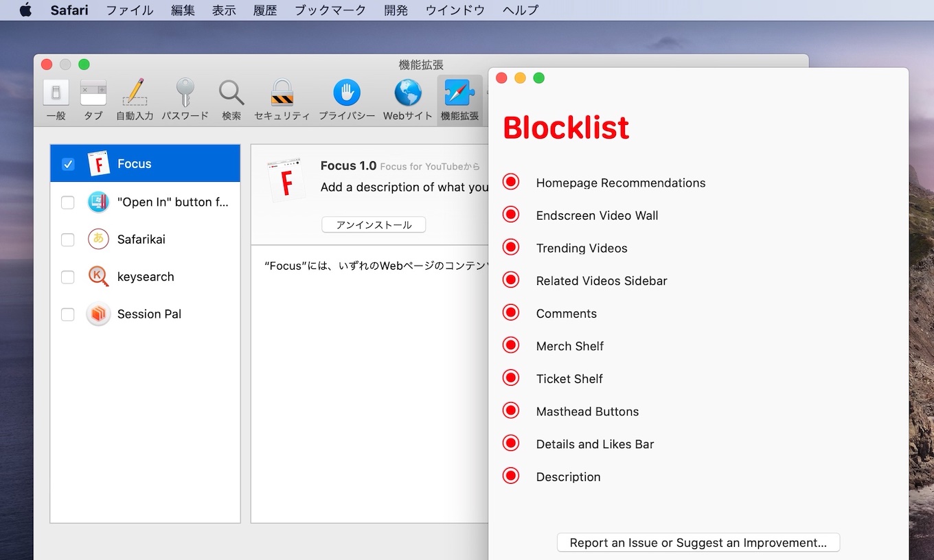Select the Safarikai row in extensions list
The image size is (934, 560).
[x=145, y=240]
